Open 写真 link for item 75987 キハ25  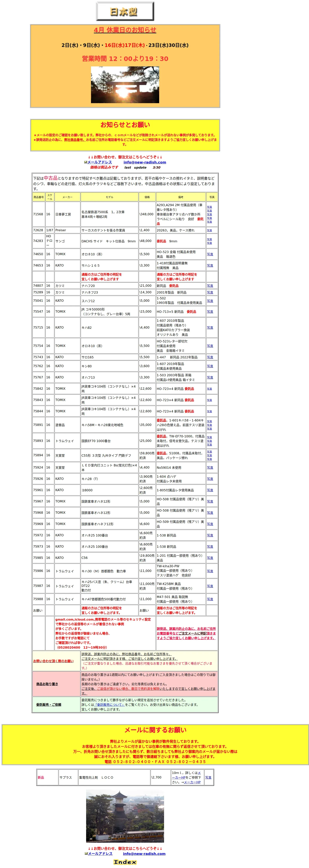point(210,586)
